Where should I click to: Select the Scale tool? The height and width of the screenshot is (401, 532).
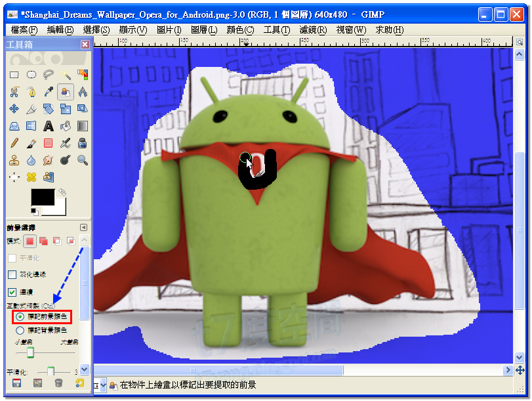click(66, 109)
